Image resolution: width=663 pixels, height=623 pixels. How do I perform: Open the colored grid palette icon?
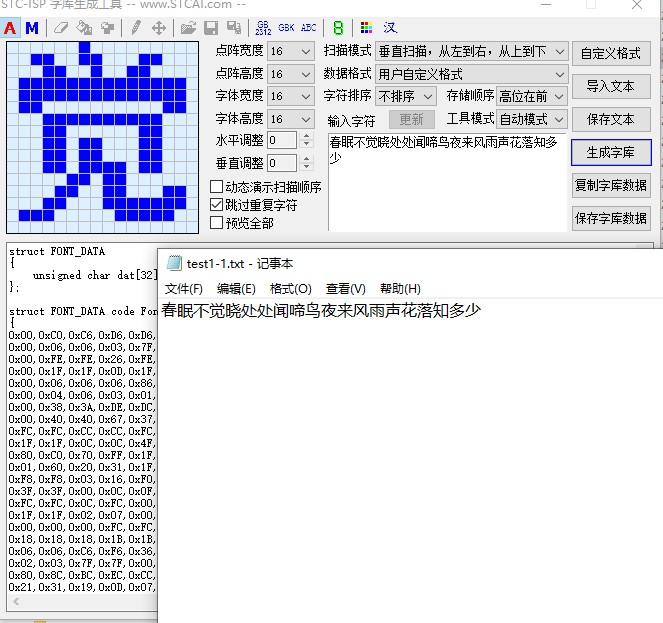click(366, 28)
